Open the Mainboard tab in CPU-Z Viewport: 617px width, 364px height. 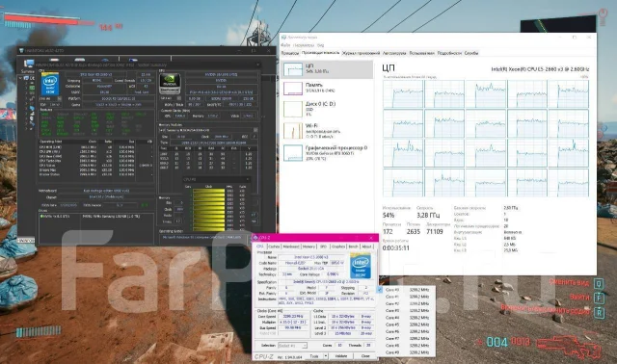coord(291,247)
